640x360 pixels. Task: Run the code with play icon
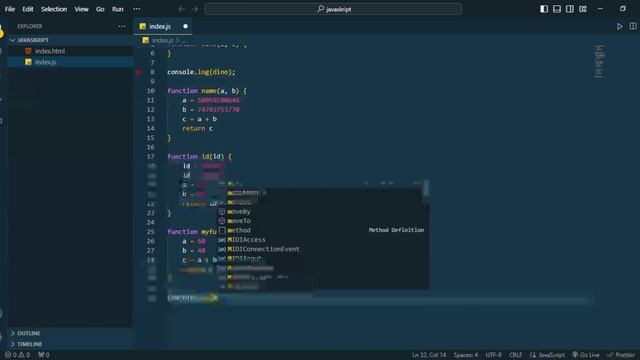[619, 26]
